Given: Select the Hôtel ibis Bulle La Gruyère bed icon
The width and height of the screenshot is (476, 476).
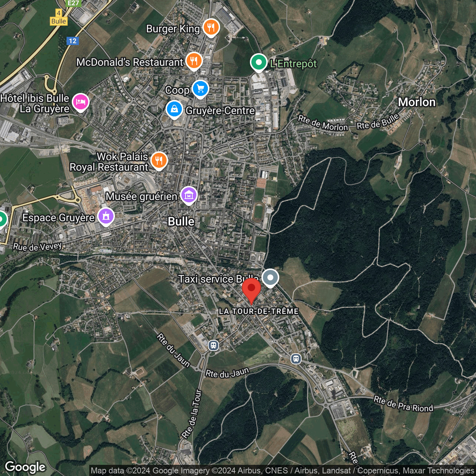Looking at the screenshot, I should coord(80,102).
